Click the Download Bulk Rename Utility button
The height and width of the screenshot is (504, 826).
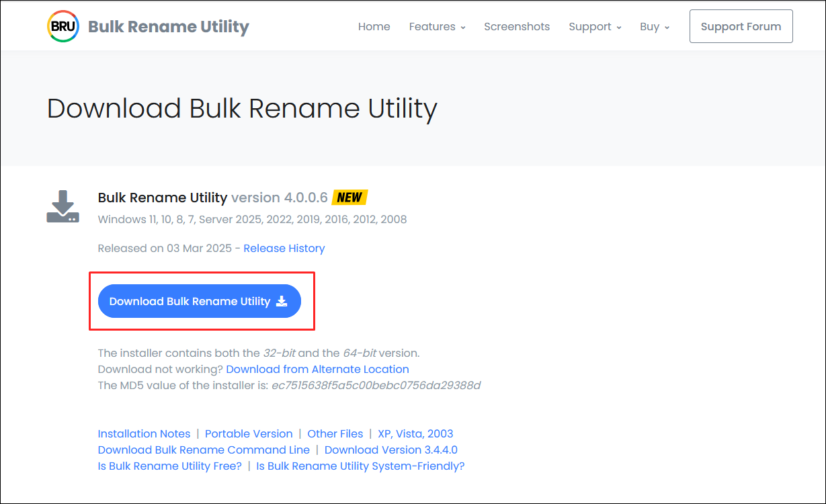click(199, 301)
